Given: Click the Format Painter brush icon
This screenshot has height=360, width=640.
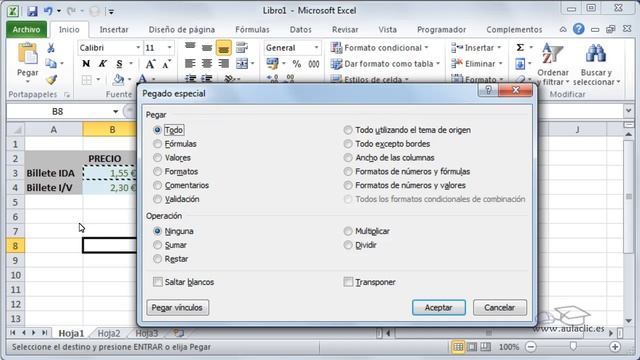Looking at the screenshot, I should click(51, 79).
